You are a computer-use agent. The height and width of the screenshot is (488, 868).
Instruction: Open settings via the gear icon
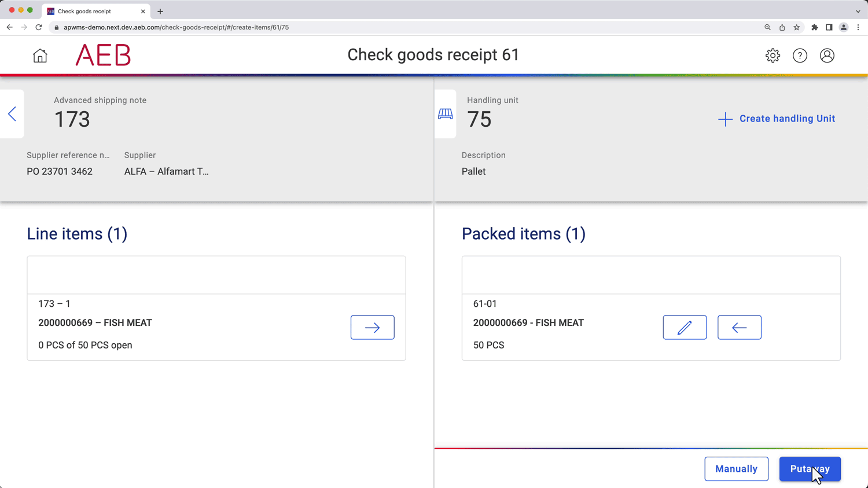point(773,55)
